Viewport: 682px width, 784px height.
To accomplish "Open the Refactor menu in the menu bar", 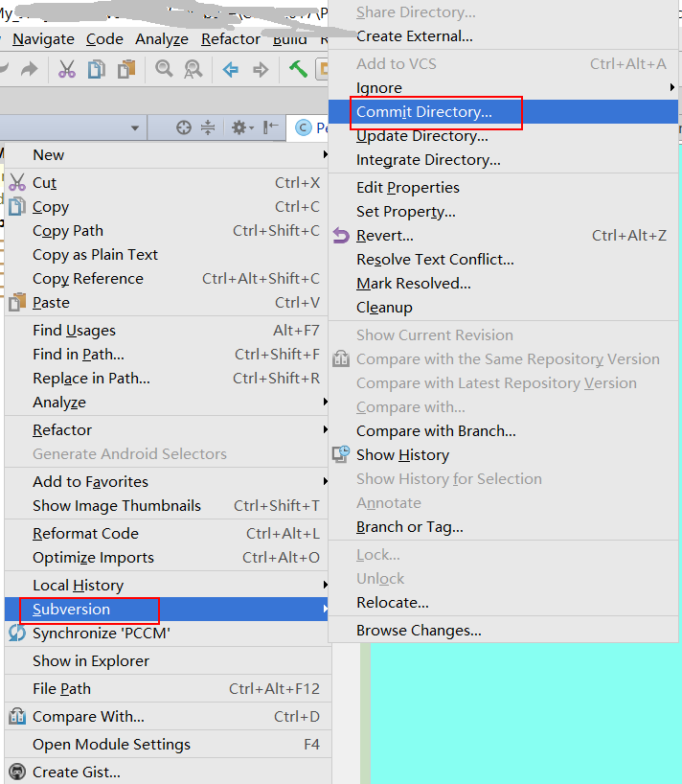I will pos(231,39).
